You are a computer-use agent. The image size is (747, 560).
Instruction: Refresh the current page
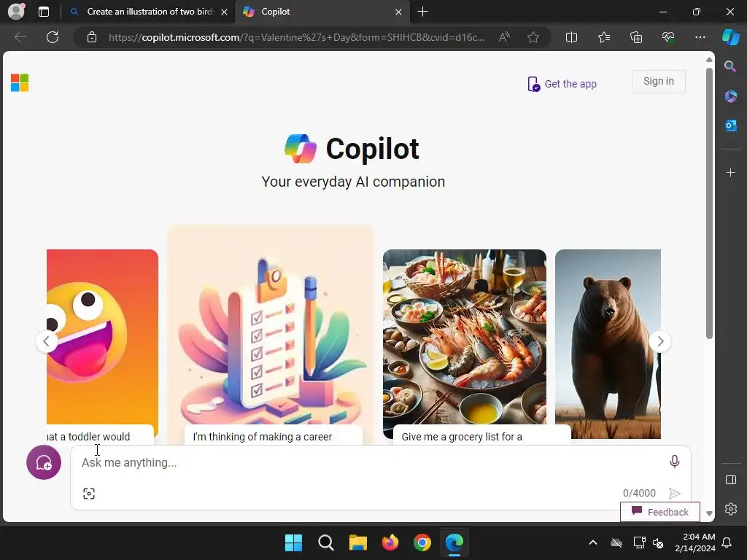pyautogui.click(x=53, y=37)
